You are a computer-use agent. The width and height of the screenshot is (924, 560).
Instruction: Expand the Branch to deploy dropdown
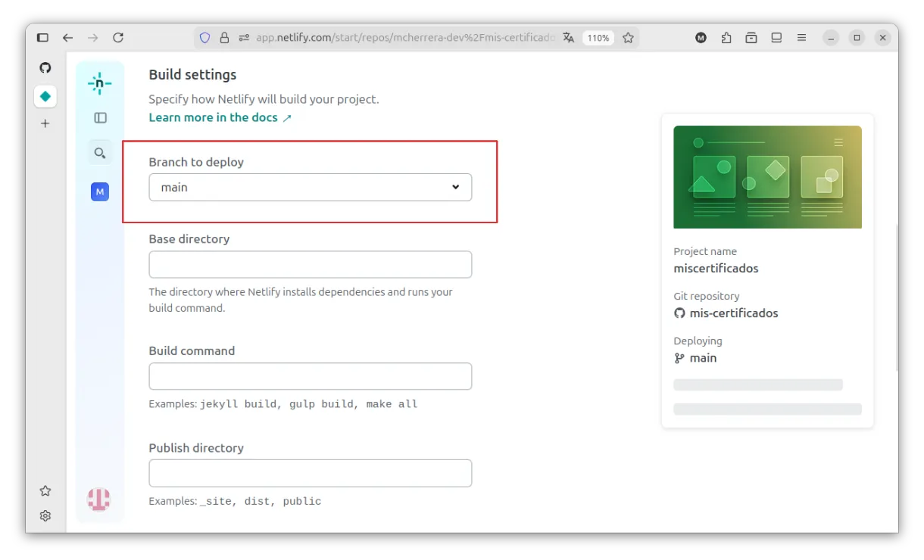(x=310, y=188)
